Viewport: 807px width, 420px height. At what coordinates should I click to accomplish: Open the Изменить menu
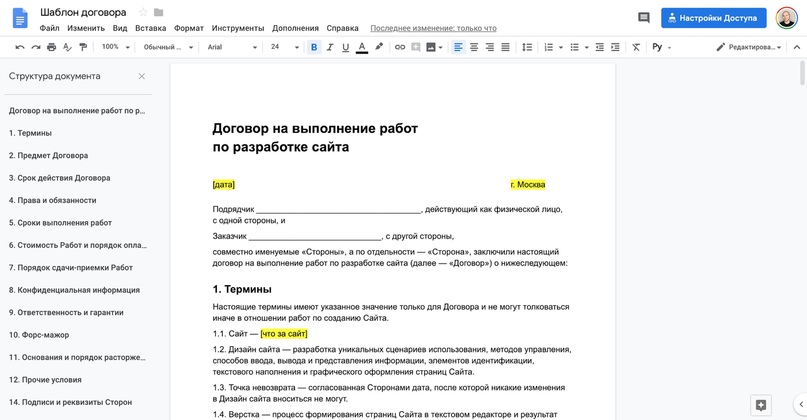(86, 28)
